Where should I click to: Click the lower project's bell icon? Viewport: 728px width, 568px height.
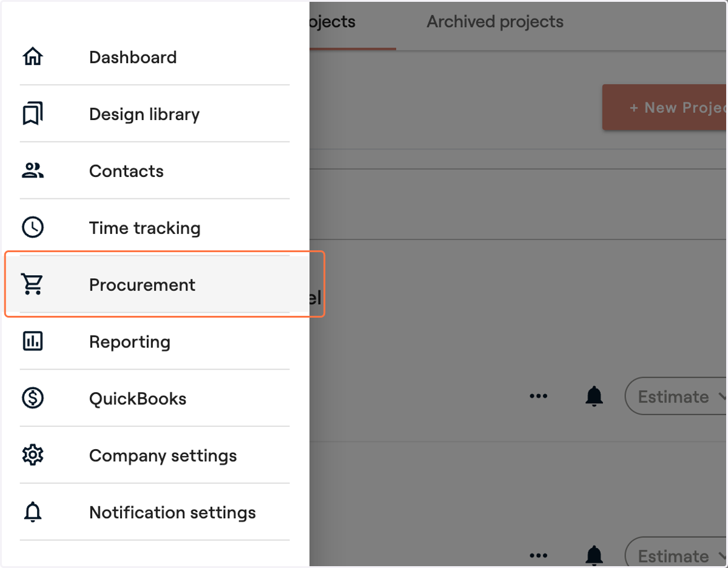coord(594,556)
